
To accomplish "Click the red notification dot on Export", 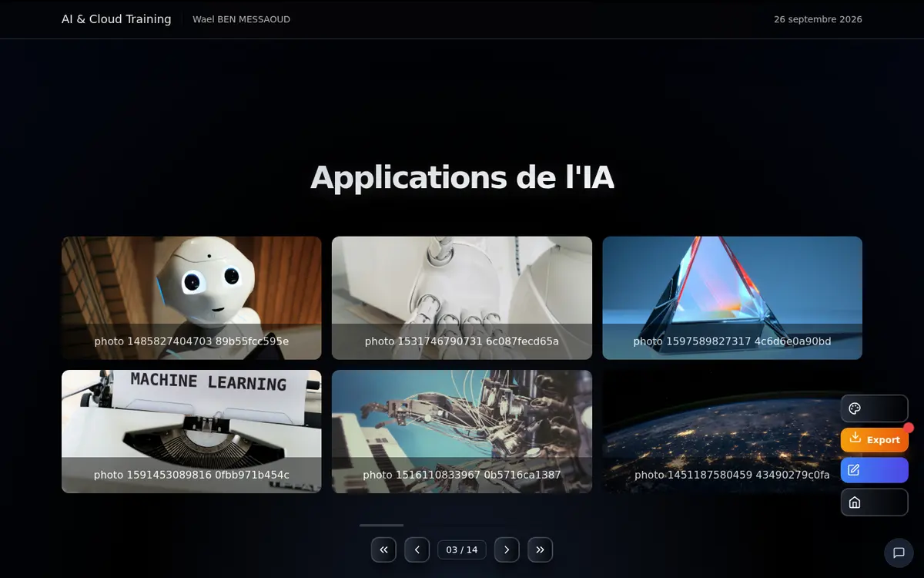I will click(909, 428).
